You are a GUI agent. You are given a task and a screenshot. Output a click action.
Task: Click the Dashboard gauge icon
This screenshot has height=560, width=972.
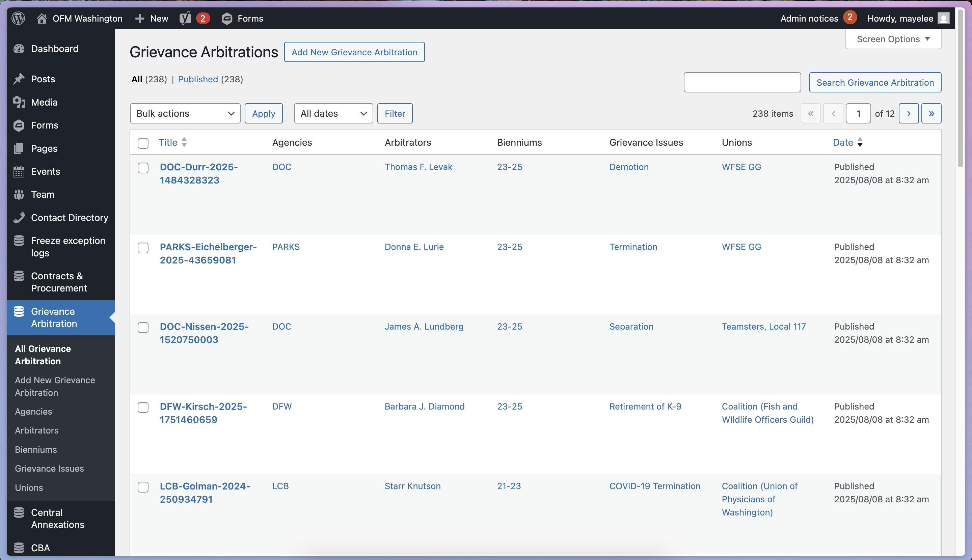(19, 49)
